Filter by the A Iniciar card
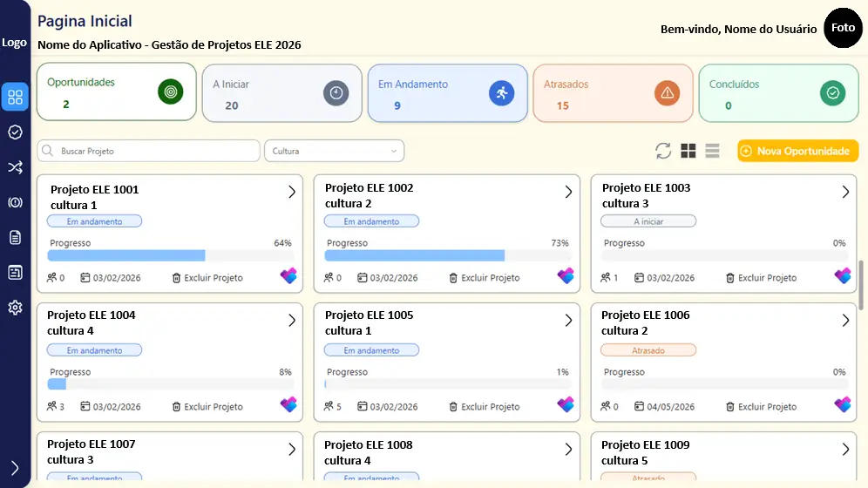This screenshot has width=868, height=488. click(281, 93)
